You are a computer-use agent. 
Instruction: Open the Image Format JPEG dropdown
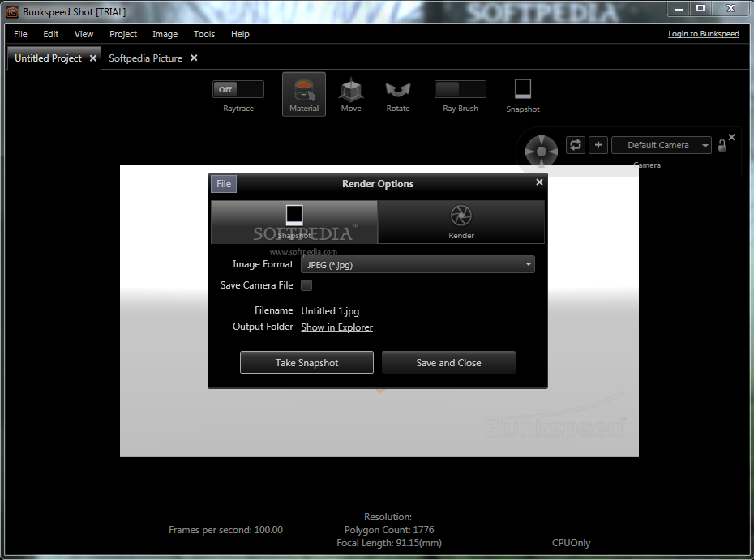click(418, 264)
